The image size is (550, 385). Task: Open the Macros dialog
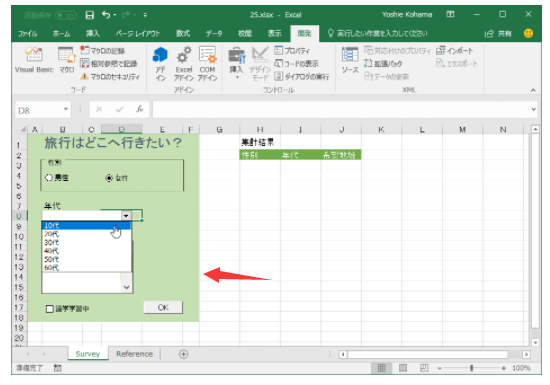pyautogui.click(x=66, y=60)
